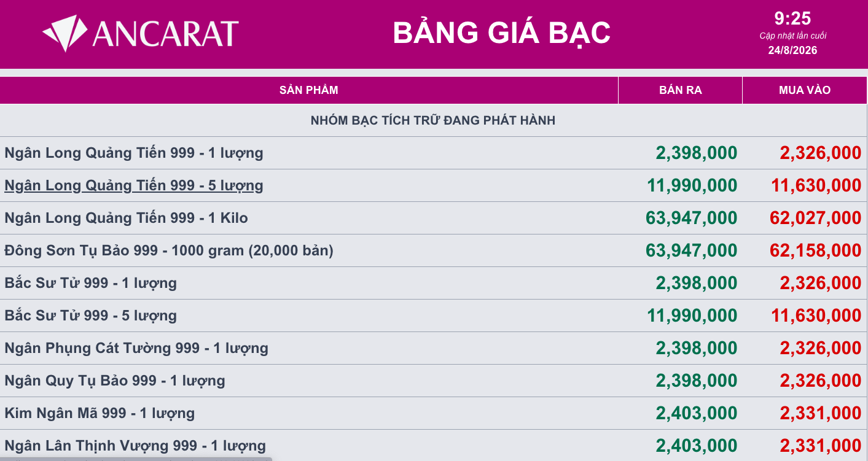Click the 9:25 last-updated time

coord(792,18)
